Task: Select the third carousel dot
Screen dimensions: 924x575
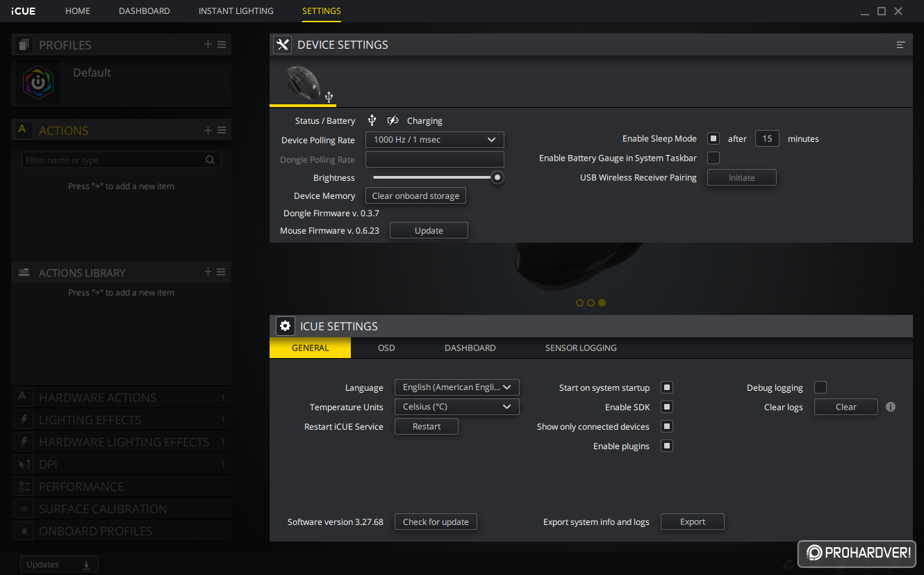Action: [x=602, y=302]
